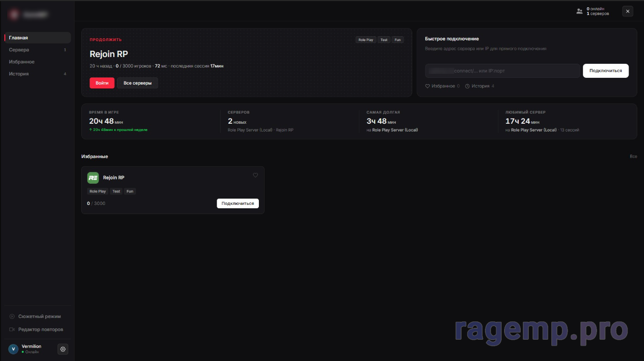Close the launcher with the X button

point(628,11)
